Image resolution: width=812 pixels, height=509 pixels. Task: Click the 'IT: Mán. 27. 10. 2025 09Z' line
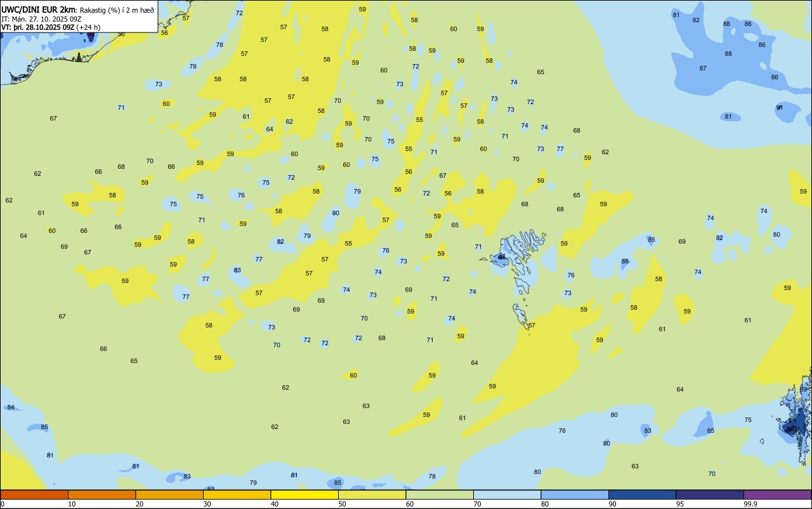tap(40, 18)
